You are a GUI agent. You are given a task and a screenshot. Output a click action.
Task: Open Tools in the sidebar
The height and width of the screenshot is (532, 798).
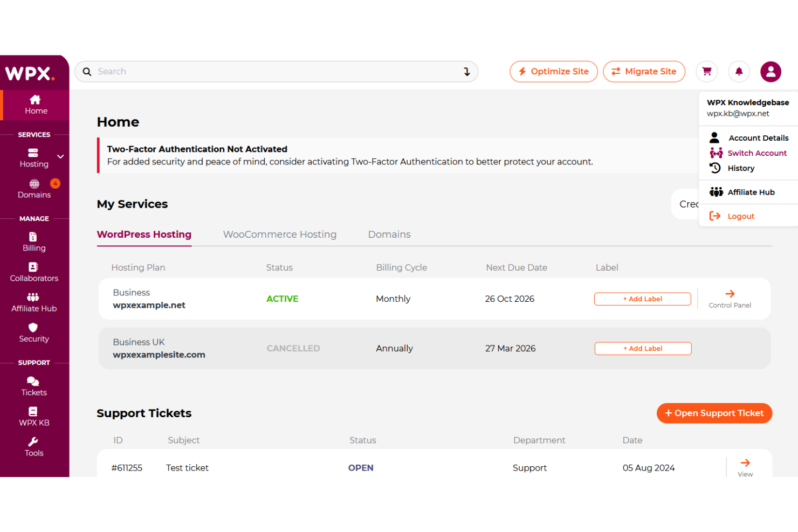[x=33, y=447]
